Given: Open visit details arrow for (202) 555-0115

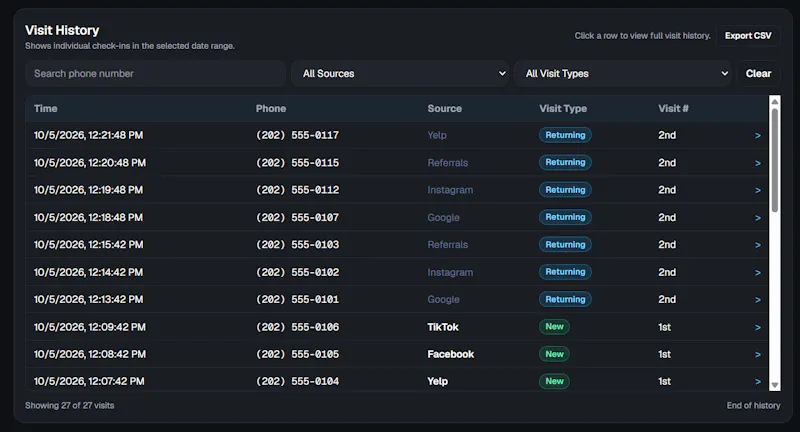Looking at the screenshot, I should (x=758, y=163).
